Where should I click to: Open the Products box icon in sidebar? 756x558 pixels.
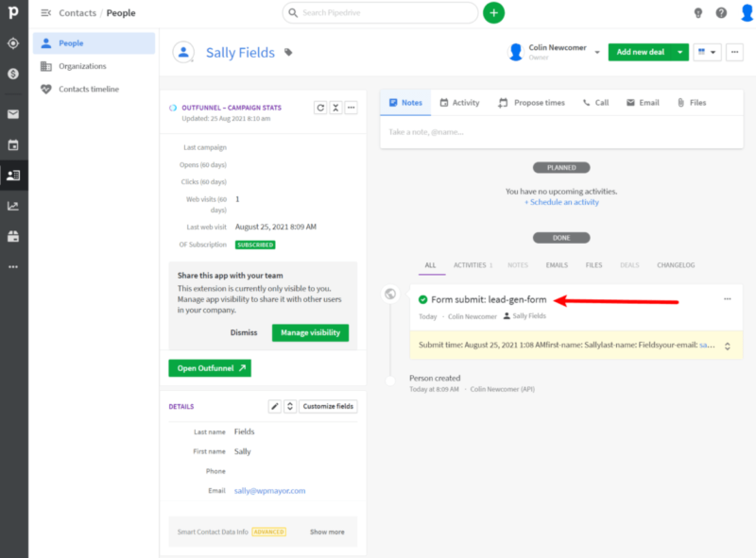pyautogui.click(x=13, y=237)
